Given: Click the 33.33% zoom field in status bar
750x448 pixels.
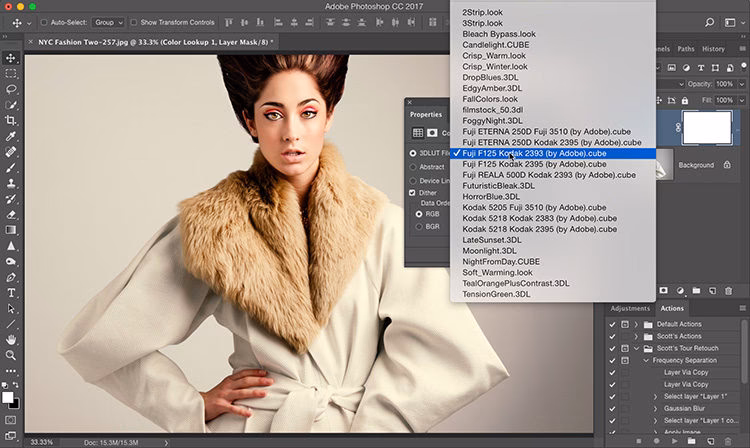Looking at the screenshot, I should [x=42, y=442].
